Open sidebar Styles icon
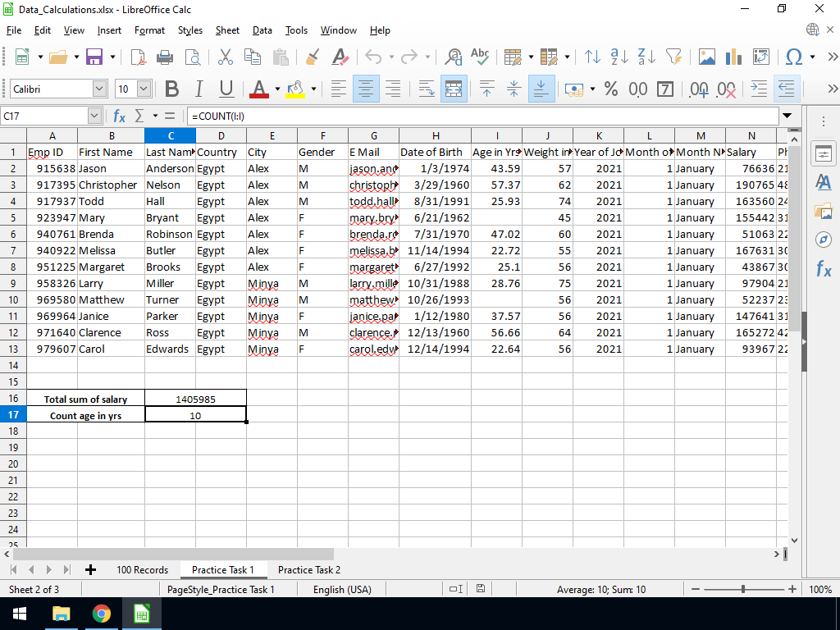This screenshot has width=840, height=630. (x=824, y=182)
